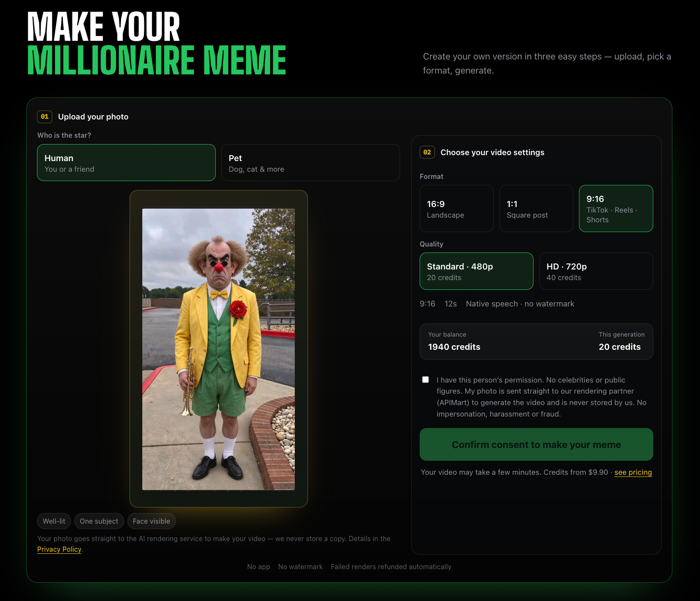Image resolution: width=700 pixels, height=601 pixels.
Task: Click the Choose your video settings heading
Action: pos(492,152)
